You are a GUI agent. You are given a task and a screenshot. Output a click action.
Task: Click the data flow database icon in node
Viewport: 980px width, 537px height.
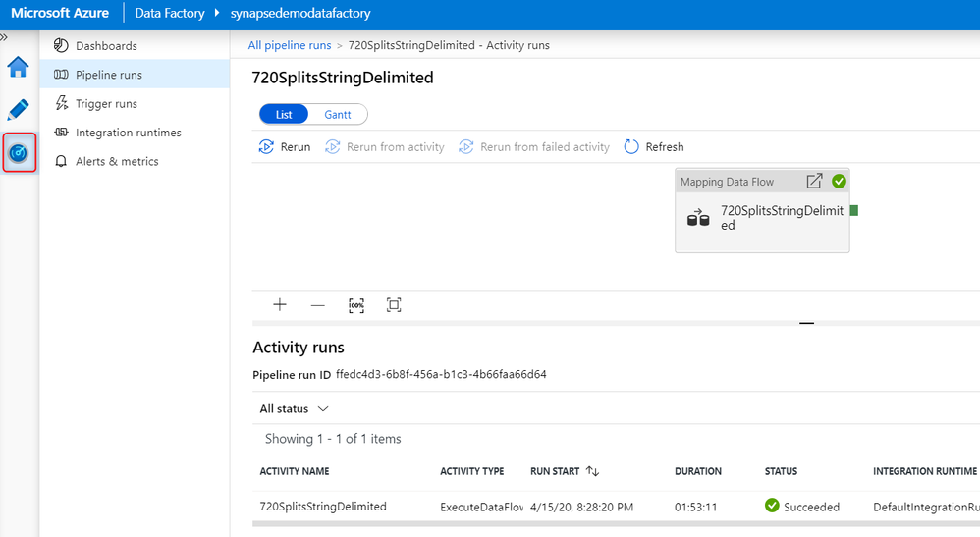[698, 218]
